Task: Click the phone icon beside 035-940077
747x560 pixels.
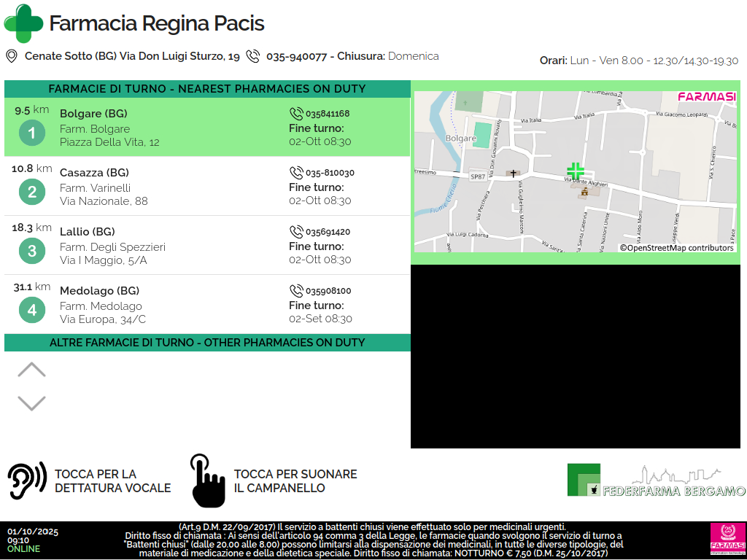Action: tap(253, 56)
